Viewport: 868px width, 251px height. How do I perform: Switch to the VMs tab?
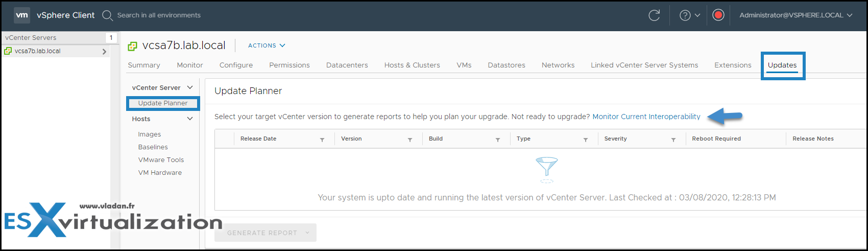point(464,65)
